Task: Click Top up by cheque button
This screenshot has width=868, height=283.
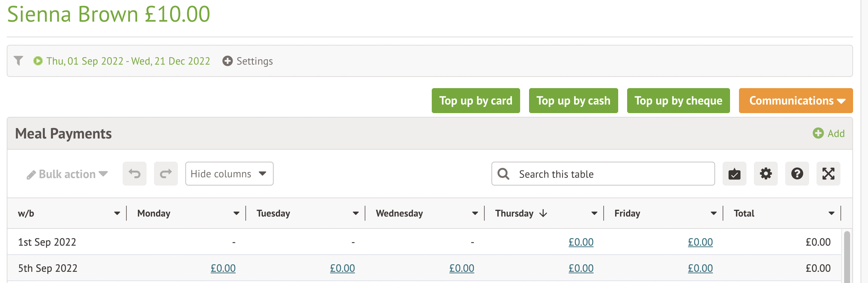Action: (678, 100)
